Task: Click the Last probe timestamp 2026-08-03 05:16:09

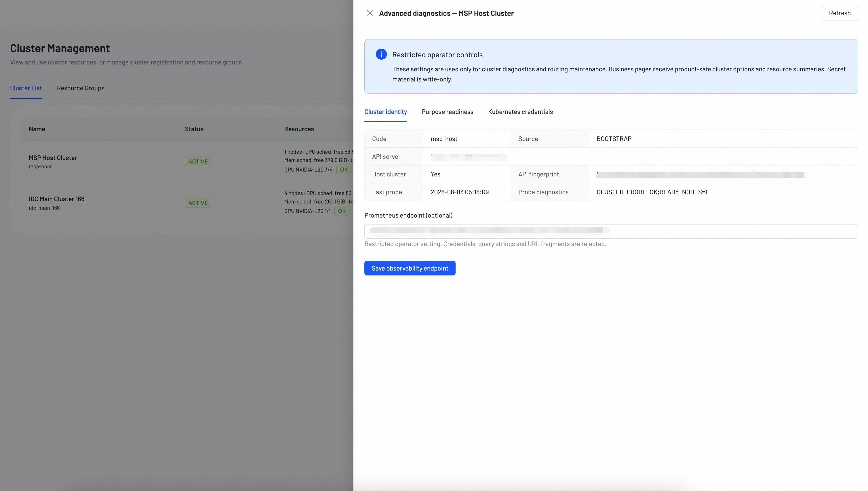Action: (459, 192)
